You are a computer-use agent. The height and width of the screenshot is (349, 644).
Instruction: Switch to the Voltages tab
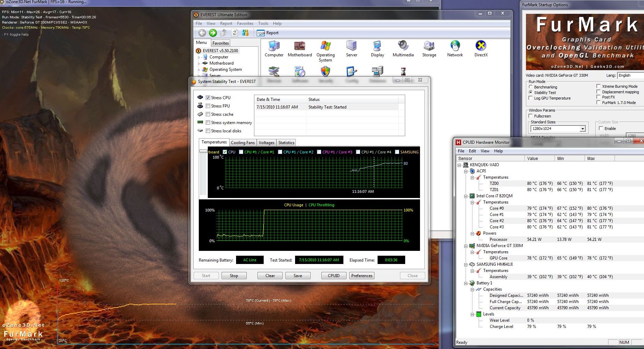point(266,143)
